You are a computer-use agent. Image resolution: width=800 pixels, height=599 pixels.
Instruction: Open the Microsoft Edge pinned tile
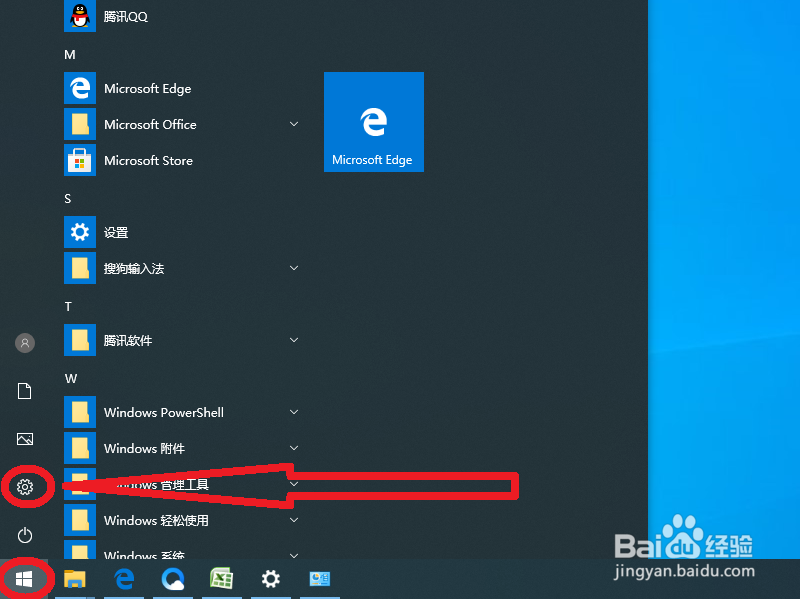tap(374, 122)
